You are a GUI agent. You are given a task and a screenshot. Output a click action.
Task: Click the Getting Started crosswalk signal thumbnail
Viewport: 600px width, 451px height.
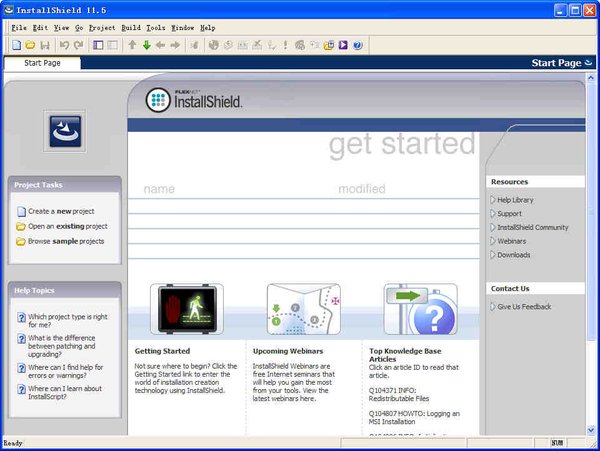(x=187, y=309)
